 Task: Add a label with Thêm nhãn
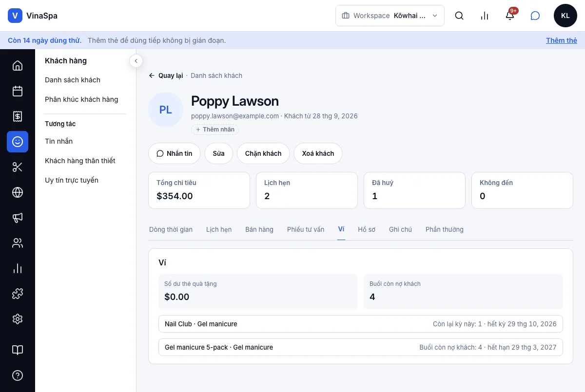pos(215,130)
